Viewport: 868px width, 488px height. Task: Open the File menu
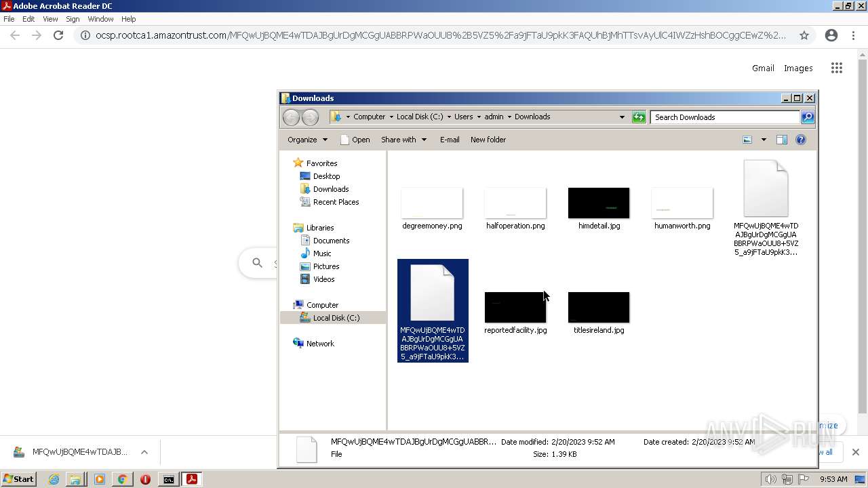[x=9, y=19]
